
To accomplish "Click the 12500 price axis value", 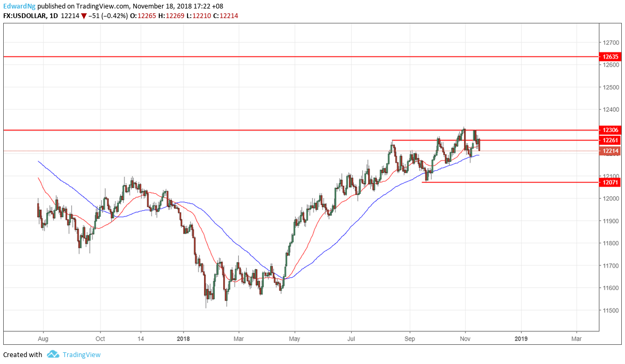I will 611,87.
